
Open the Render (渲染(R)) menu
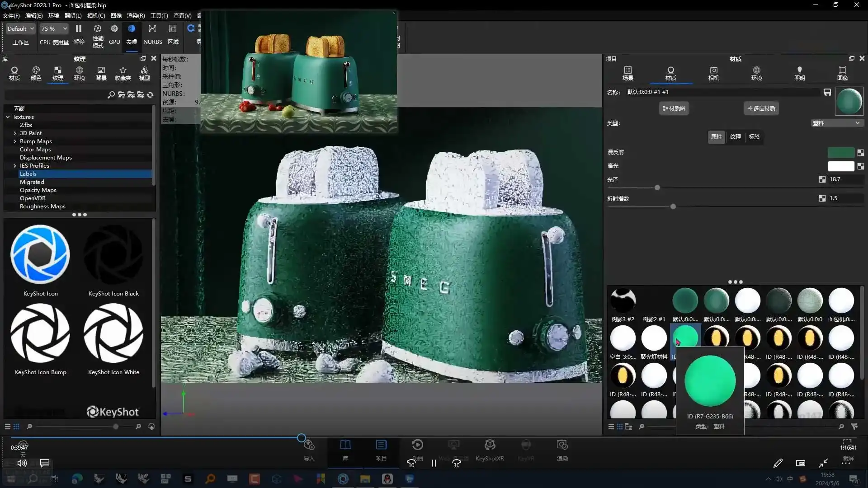(136, 15)
